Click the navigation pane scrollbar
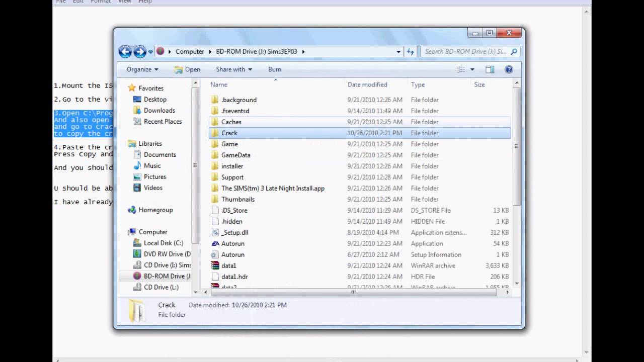Viewport: 644px width, 362px height. point(196,165)
